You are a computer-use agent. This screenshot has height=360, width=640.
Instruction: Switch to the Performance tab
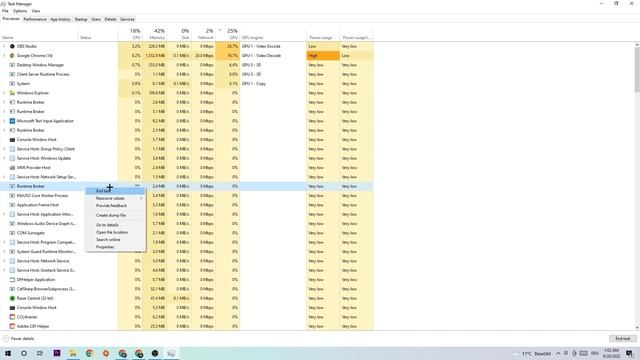pos(35,19)
